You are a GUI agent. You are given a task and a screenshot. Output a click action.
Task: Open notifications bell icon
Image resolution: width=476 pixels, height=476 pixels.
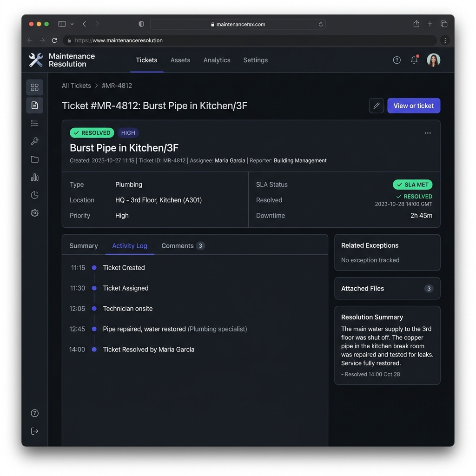414,60
